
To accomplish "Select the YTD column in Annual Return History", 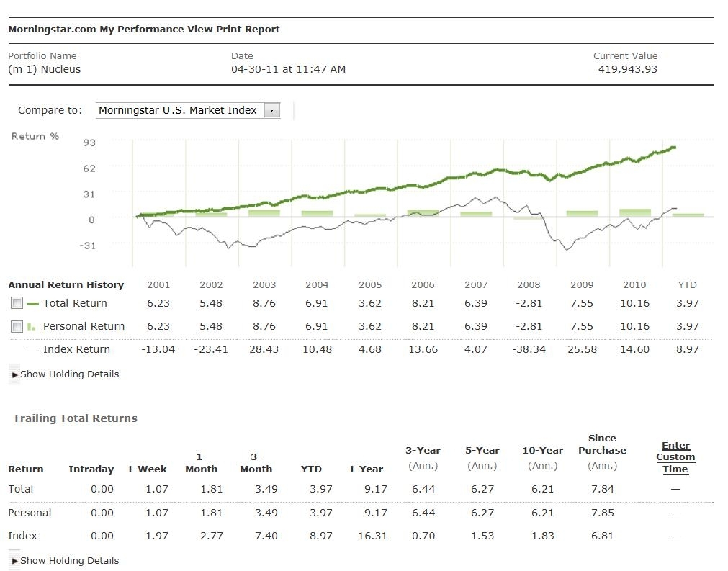I will click(688, 285).
